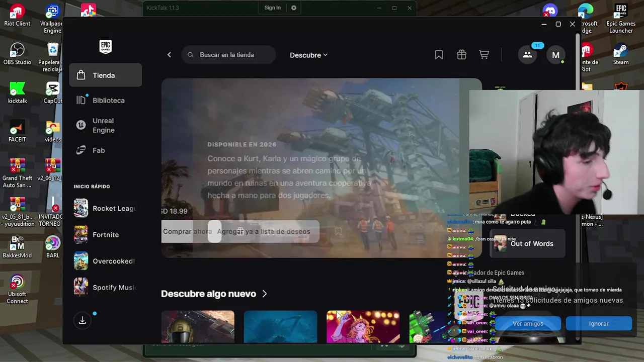Open the helmet game thumbnail
Image resolution: width=644 pixels, height=362 pixels.
tap(198, 327)
